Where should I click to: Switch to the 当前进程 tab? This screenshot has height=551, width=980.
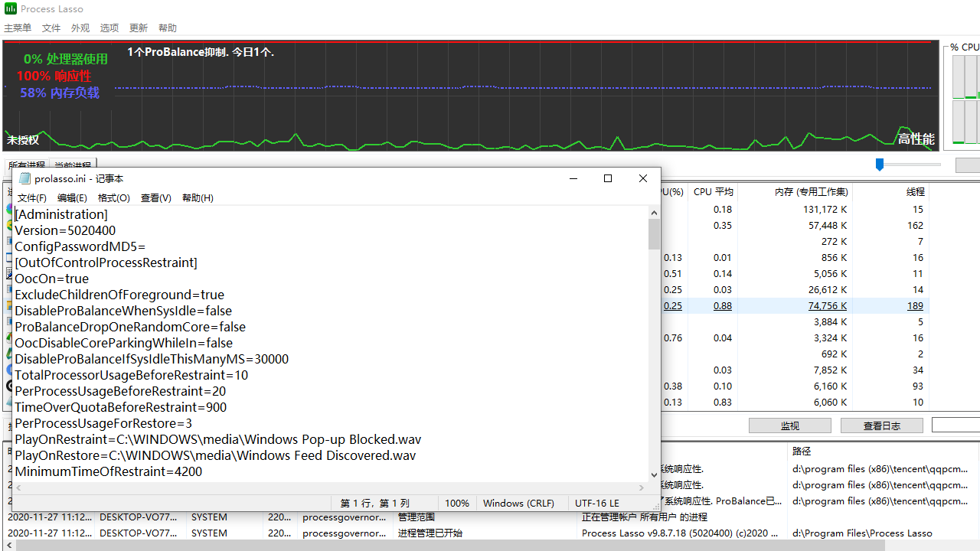(72, 165)
